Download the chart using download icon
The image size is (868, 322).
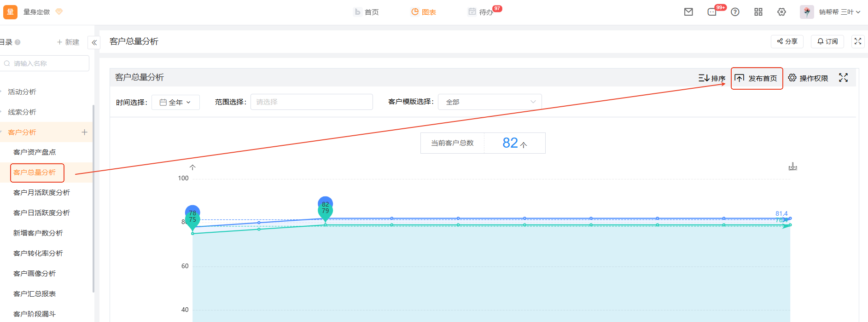792,167
